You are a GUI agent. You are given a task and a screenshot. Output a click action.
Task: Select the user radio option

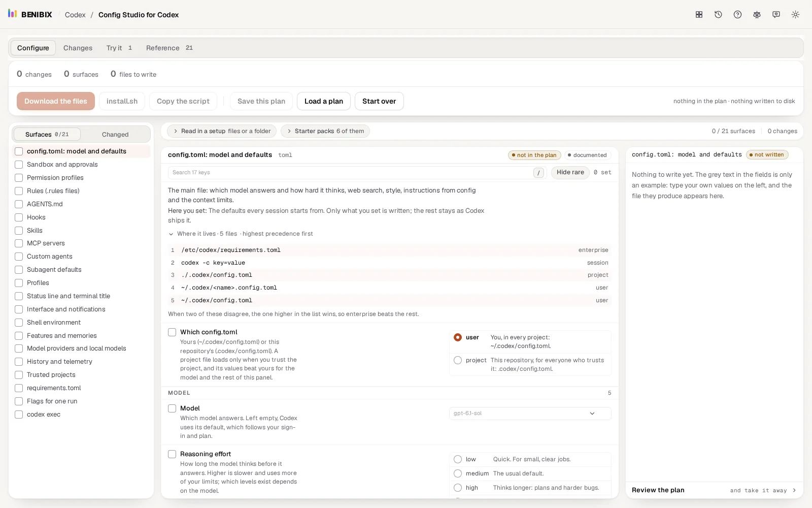click(x=458, y=337)
